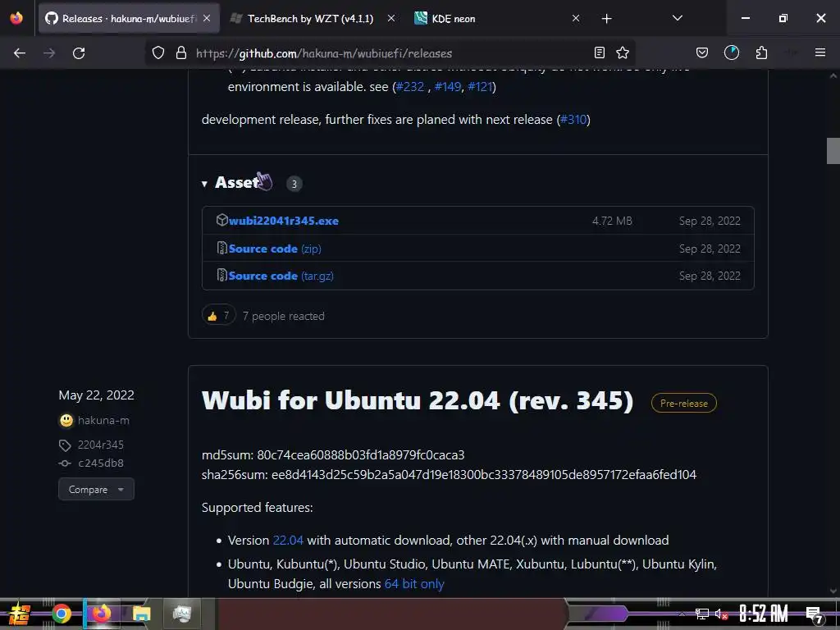Close the Releases wubiuefi tab
The image size is (840, 630).
click(207, 19)
